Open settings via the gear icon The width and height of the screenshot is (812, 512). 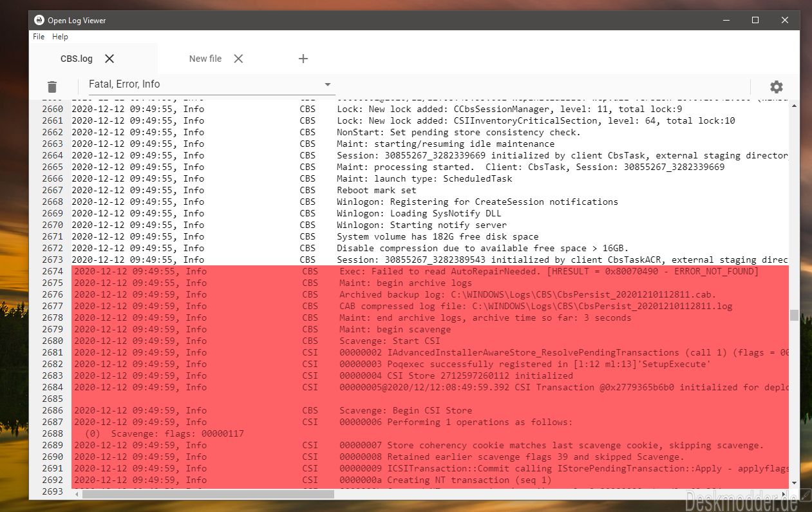pyautogui.click(x=777, y=87)
